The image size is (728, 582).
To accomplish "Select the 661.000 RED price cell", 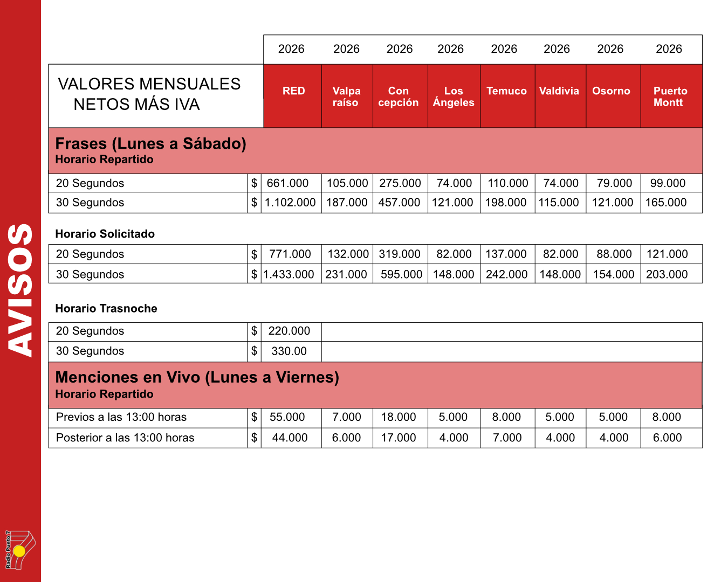I will (291, 183).
